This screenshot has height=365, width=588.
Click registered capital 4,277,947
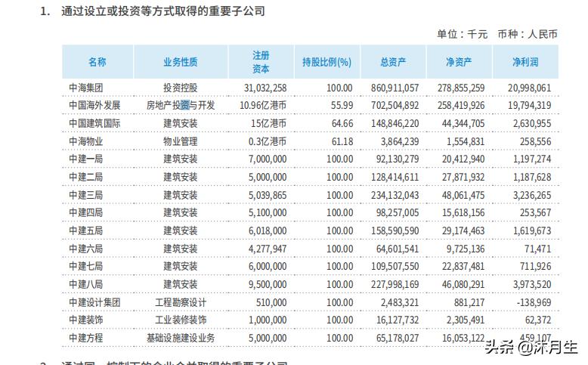[268, 249]
